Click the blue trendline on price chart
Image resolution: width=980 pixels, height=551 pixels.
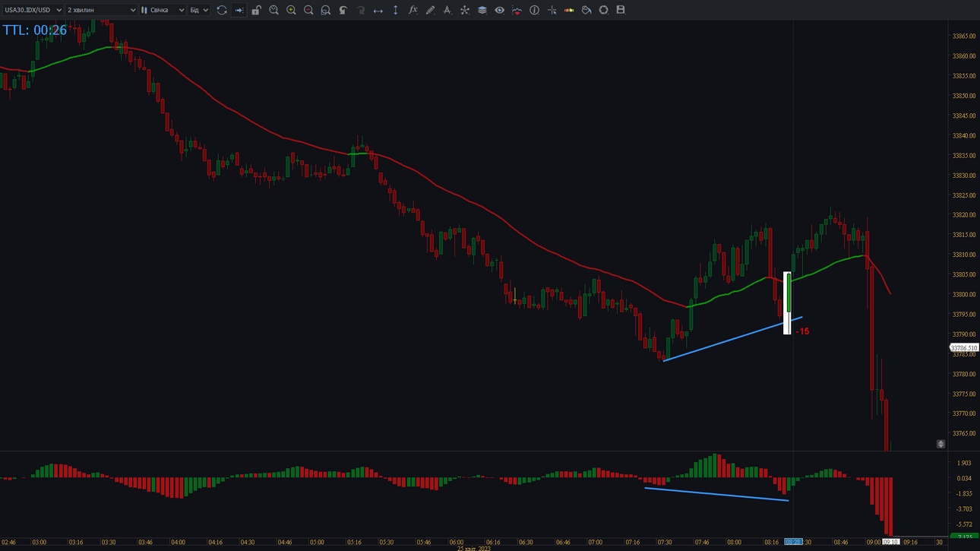pos(732,340)
